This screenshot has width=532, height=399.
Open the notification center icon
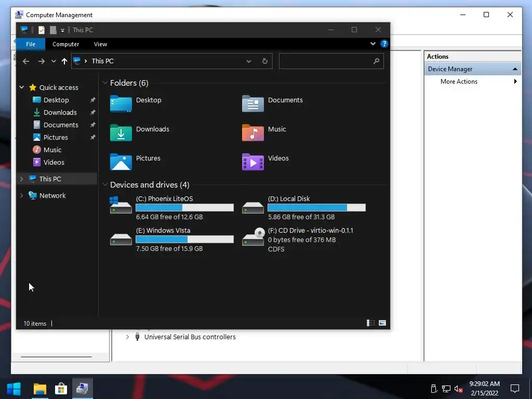[515, 389]
